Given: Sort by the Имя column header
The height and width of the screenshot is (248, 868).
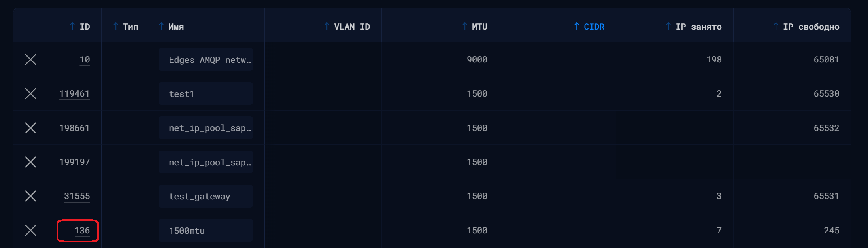Looking at the screenshot, I should click(175, 27).
